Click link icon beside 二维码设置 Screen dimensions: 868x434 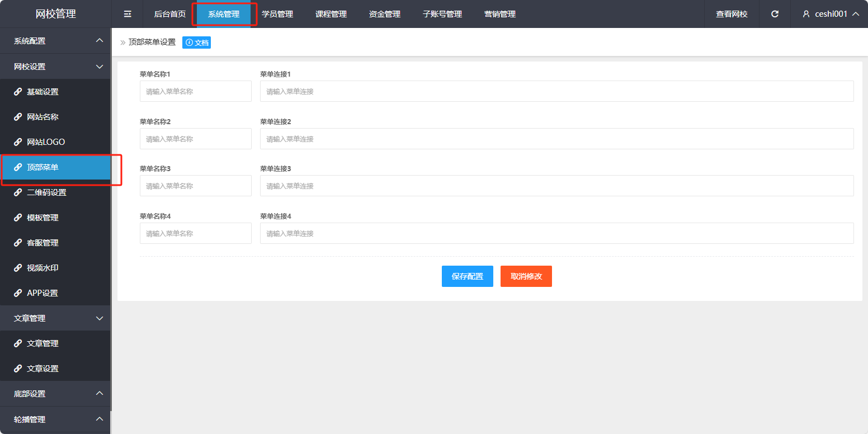(x=18, y=192)
